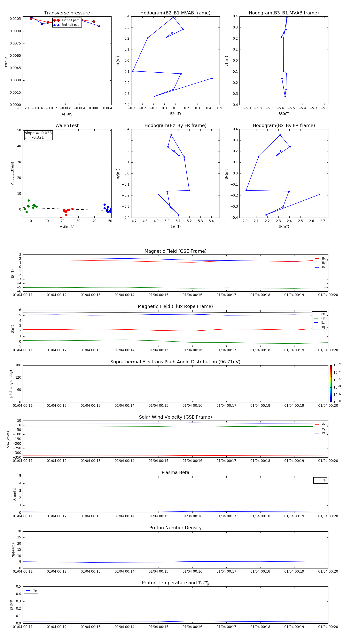This screenshot has width=351, height=644.
Task: Click Vz in the Solar Wind legend
Action: 320,433
